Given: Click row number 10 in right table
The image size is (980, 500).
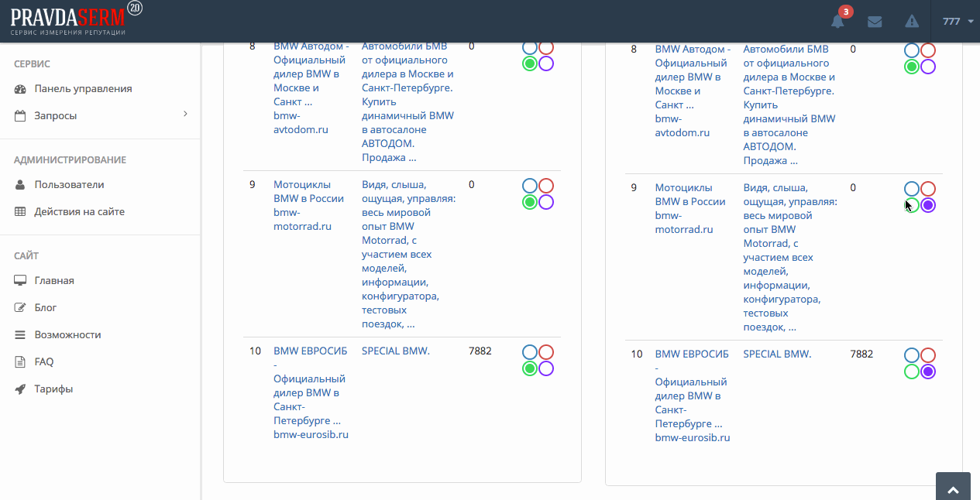Looking at the screenshot, I should click(x=637, y=354).
